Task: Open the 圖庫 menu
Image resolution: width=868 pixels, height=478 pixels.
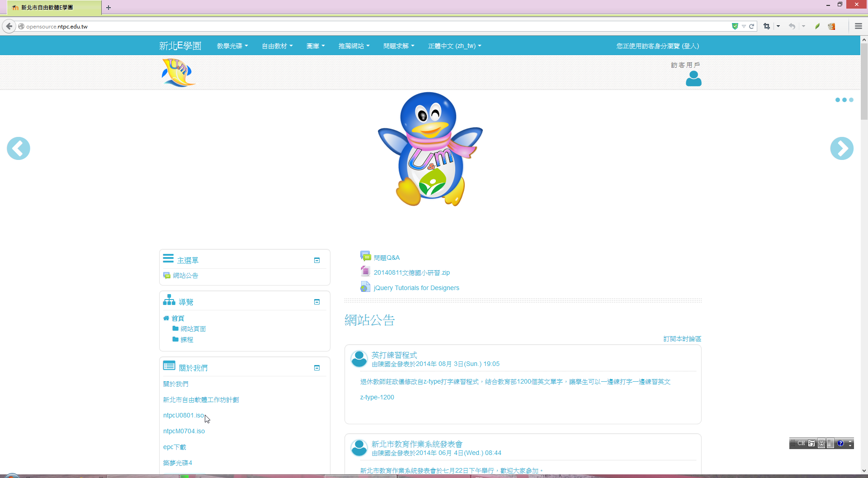Action: tap(316, 46)
